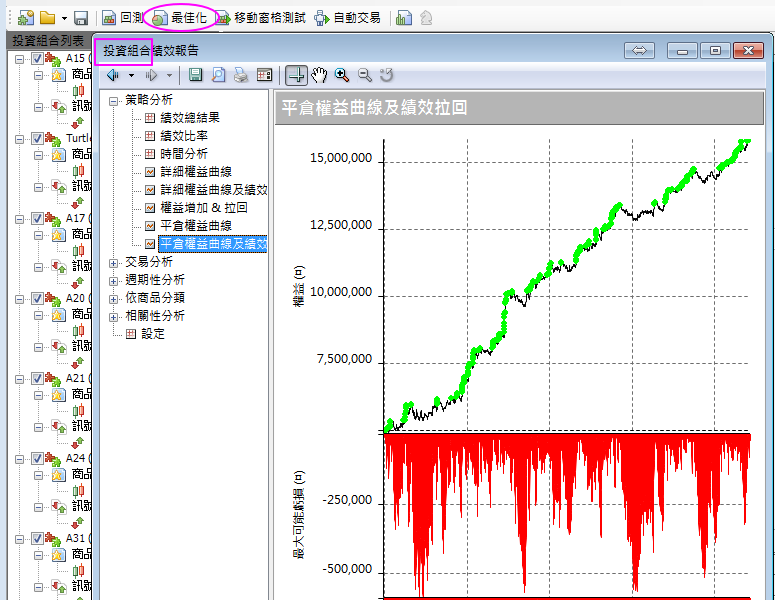Expand the 依商品分類 tree node
The image size is (775, 600).
coord(114,300)
